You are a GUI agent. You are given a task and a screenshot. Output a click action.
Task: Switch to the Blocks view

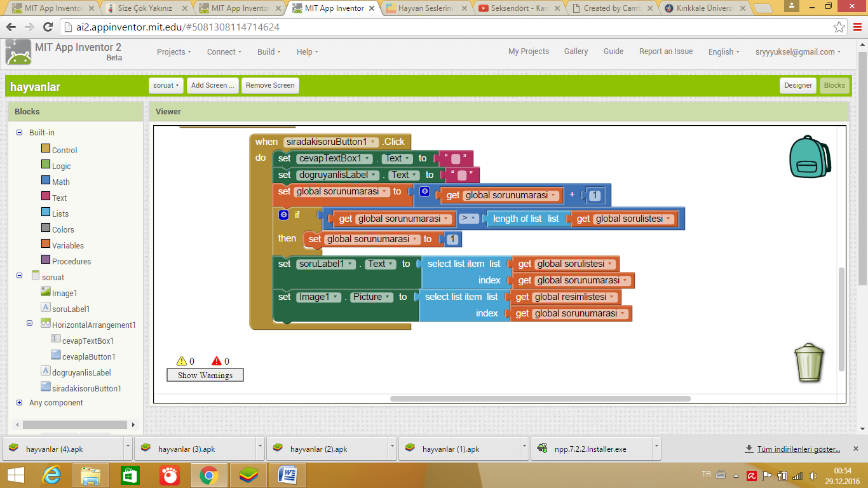pyautogui.click(x=834, y=85)
